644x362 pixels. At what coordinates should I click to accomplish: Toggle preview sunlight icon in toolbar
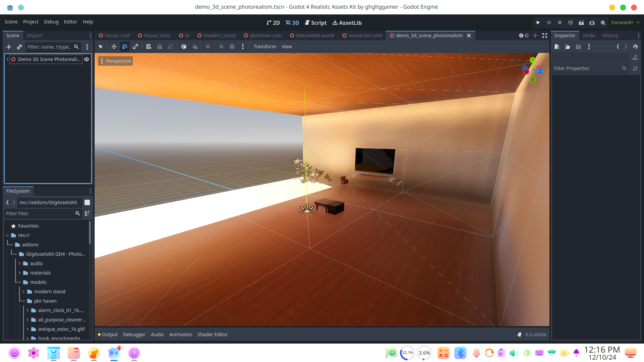click(x=221, y=47)
